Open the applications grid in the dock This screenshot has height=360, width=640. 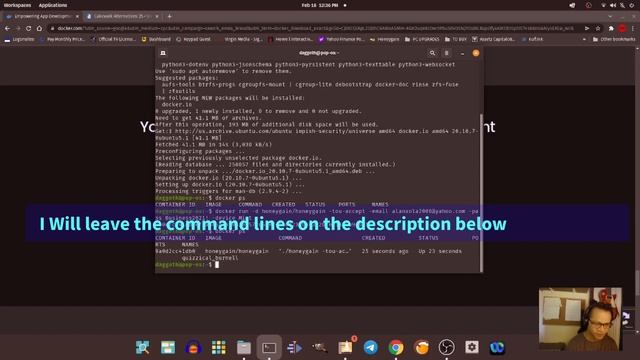pyautogui.click(x=219, y=347)
